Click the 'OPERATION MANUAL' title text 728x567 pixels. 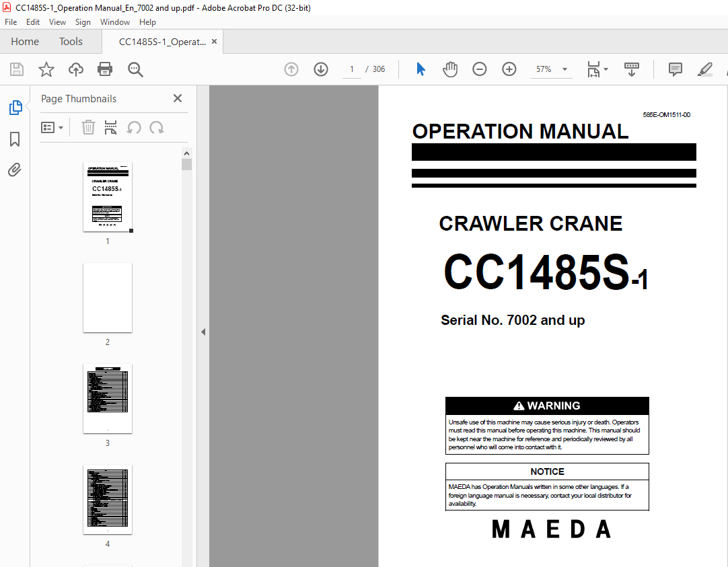pyautogui.click(x=520, y=131)
